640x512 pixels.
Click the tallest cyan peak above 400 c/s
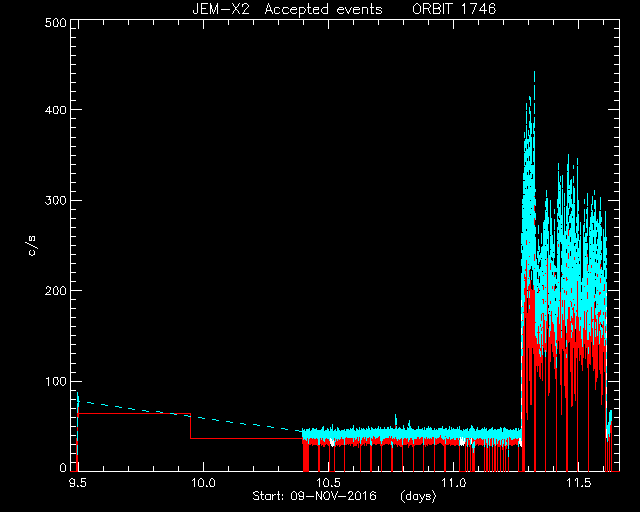(x=534, y=75)
